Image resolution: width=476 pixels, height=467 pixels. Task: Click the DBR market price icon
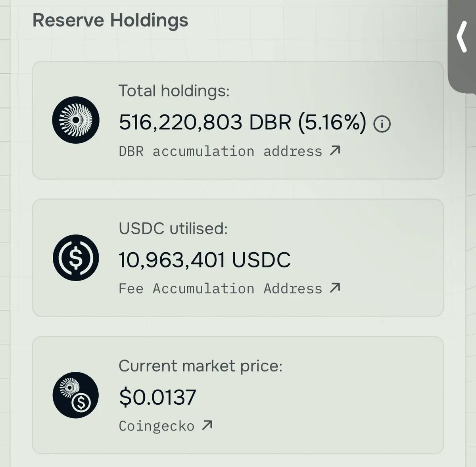(76, 395)
